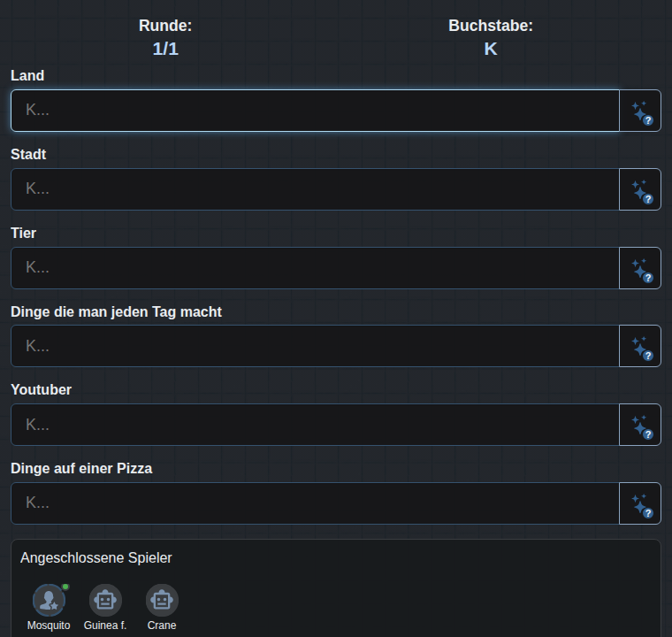Click the Angeschlossene Spieler heading
The image size is (672, 637).
click(96, 558)
